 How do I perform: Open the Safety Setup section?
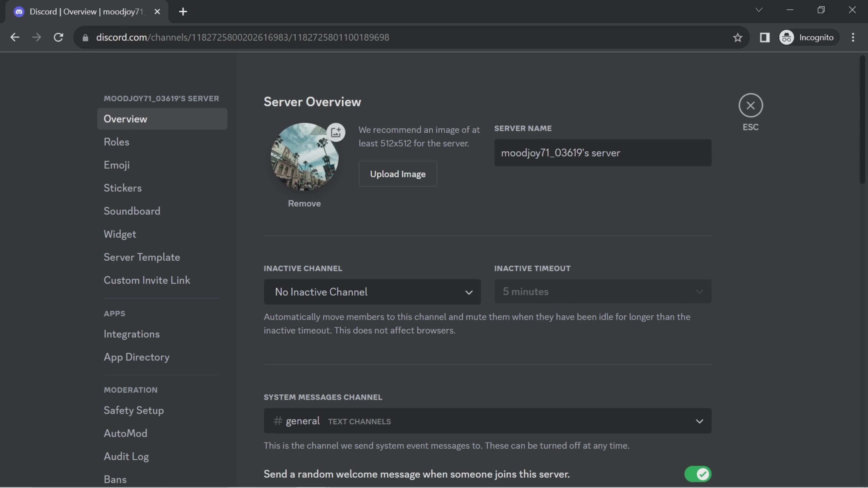pyautogui.click(x=134, y=410)
